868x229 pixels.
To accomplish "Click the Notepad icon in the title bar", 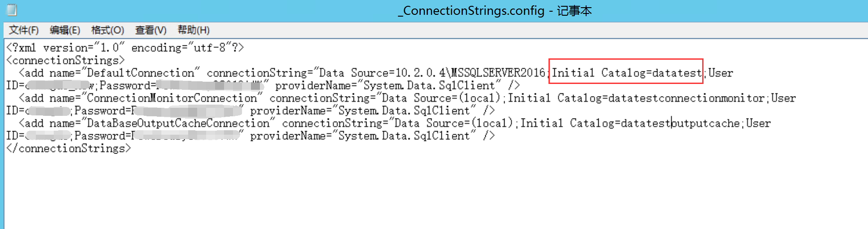I will point(12,9).
